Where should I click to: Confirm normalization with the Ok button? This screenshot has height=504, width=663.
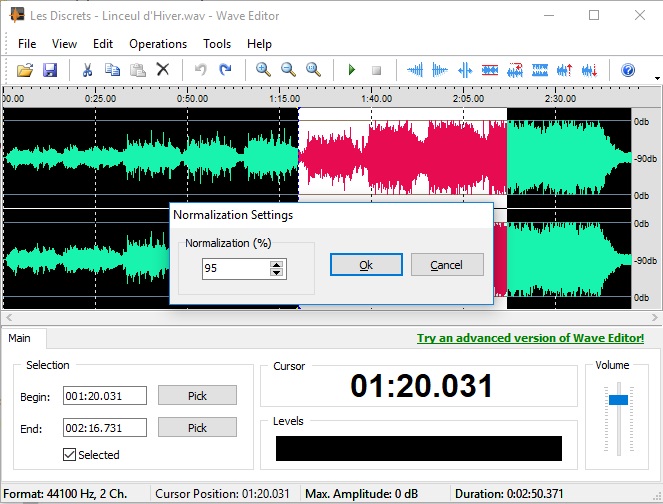click(x=366, y=265)
